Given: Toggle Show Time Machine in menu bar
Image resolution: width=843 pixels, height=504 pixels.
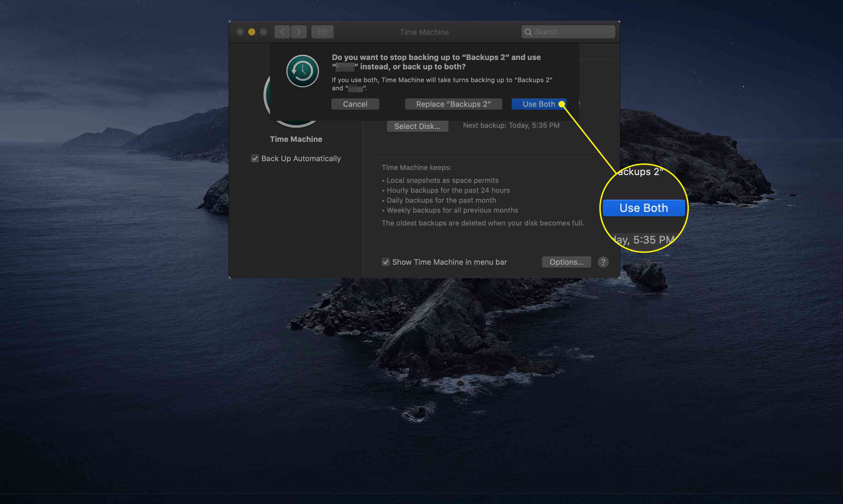Looking at the screenshot, I should [x=385, y=262].
